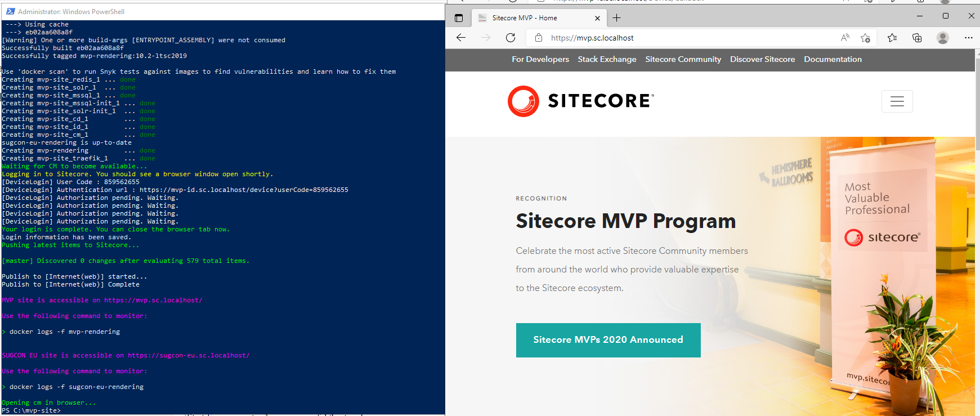Click the 'docker logs -f mvp-rendering' line
The height and width of the screenshot is (416, 980).
pos(61,332)
